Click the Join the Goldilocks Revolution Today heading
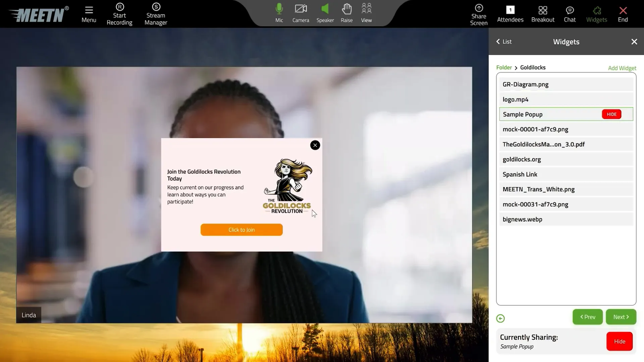644x362 pixels. [x=204, y=175]
